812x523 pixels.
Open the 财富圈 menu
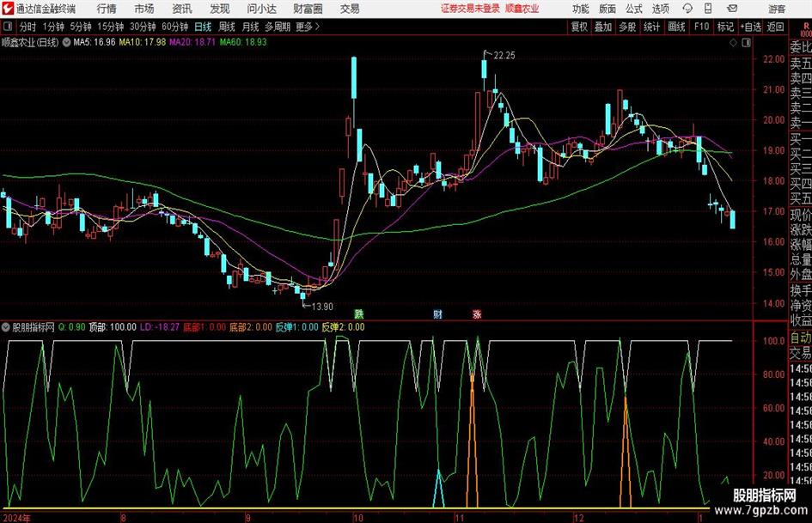[308, 9]
